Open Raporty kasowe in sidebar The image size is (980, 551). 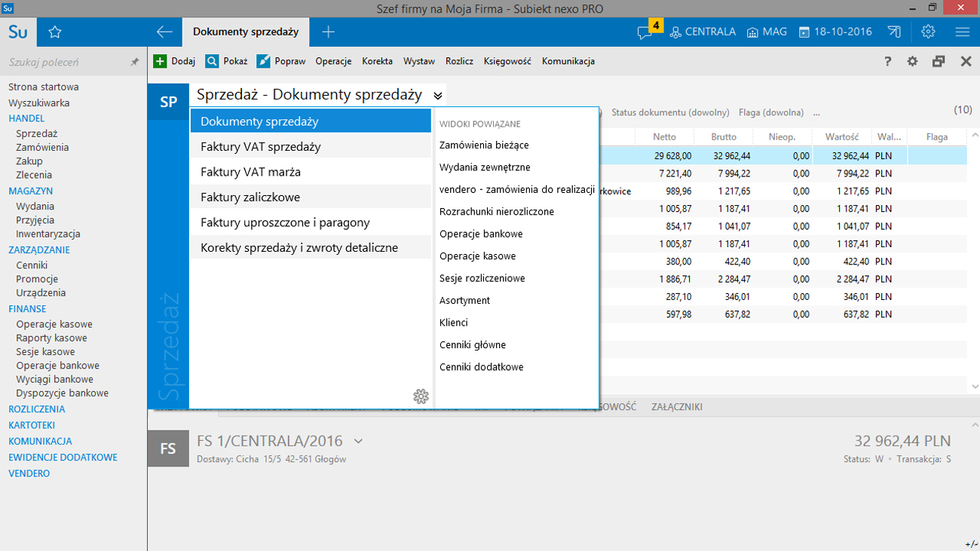click(51, 338)
